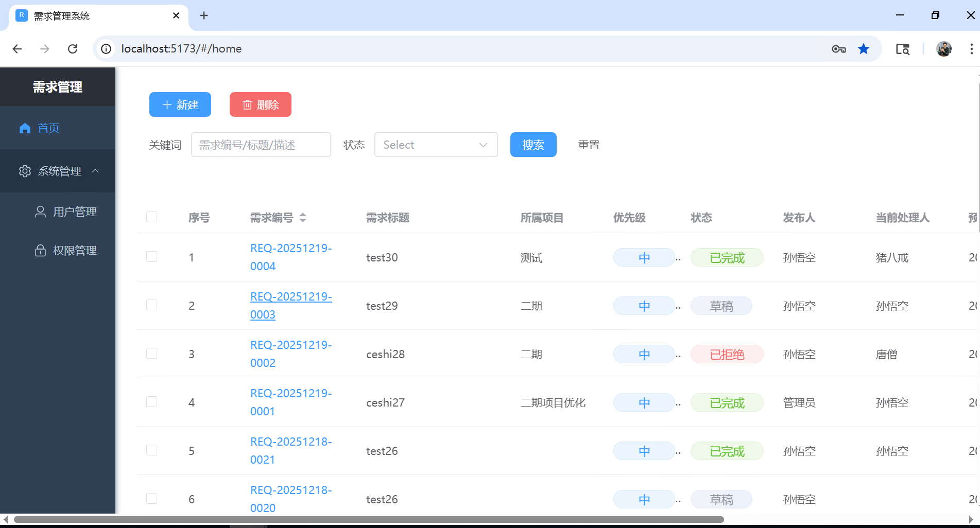Viewport: 980px width, 528px height.
Task: Click the 搜索 button
Action: point(533,145)
